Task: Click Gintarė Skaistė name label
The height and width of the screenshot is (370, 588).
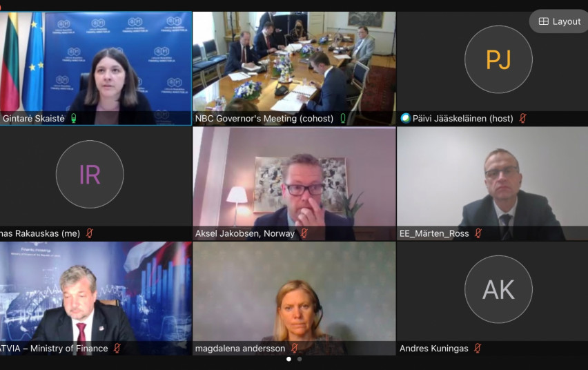Action: (x=34, y=119)
